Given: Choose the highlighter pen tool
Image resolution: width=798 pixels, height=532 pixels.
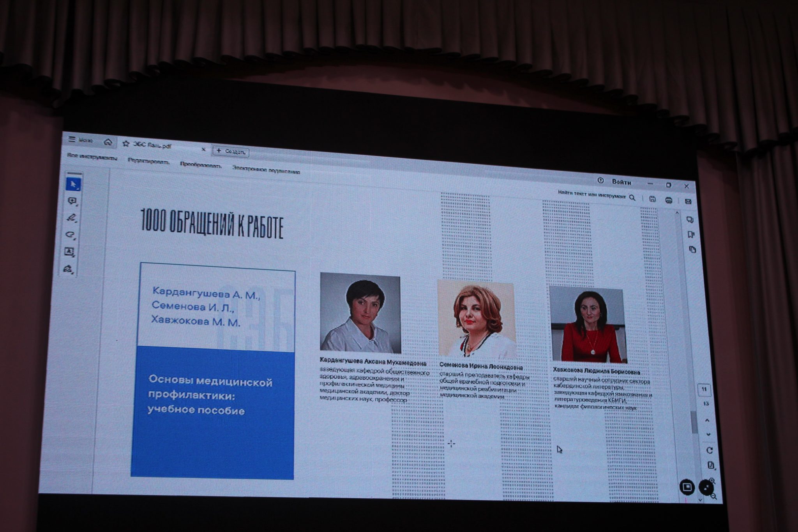Looking at the screenshot, I should [71, 218].
